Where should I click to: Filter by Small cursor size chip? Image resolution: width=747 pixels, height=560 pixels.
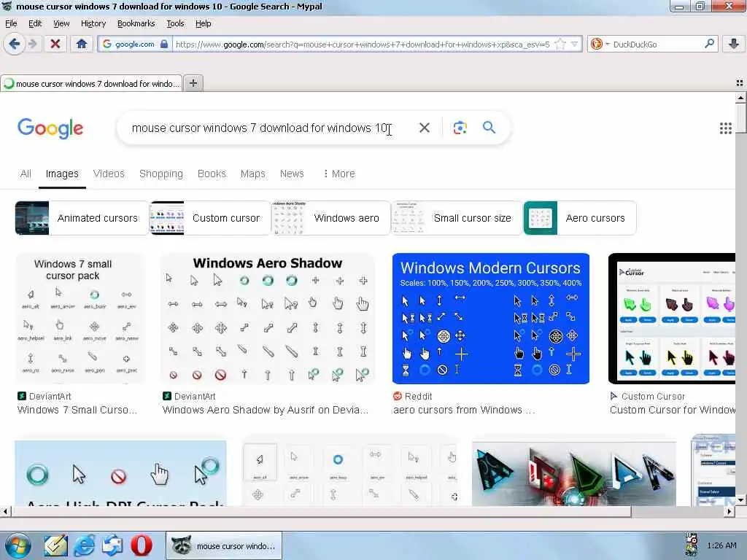[x=457, y=218]
